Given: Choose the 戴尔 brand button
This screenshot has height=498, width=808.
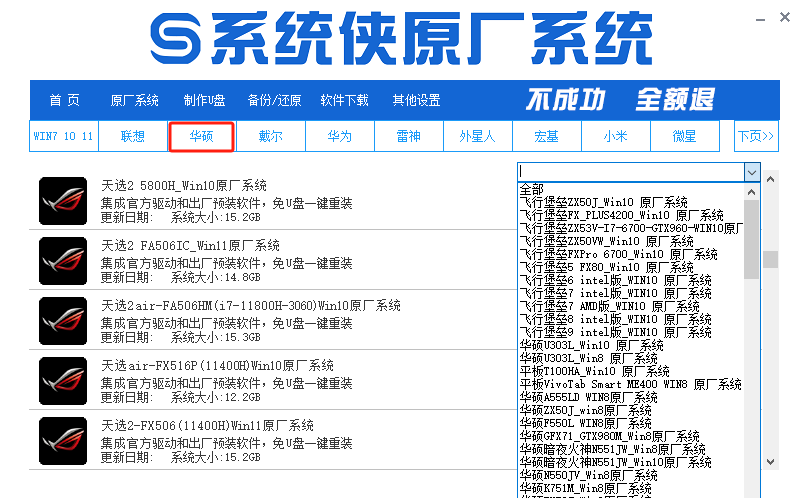Looking at the screenshot, I should point(271,136).
